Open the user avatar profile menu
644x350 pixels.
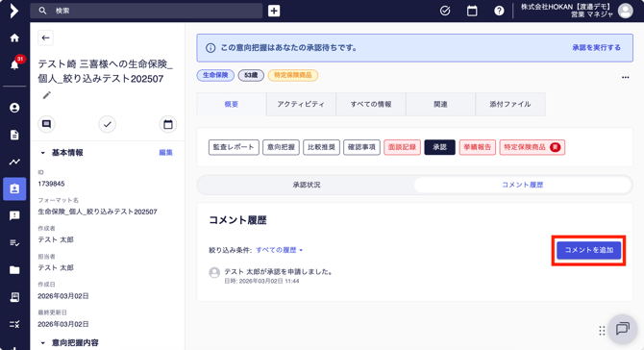tap(626, 11)
